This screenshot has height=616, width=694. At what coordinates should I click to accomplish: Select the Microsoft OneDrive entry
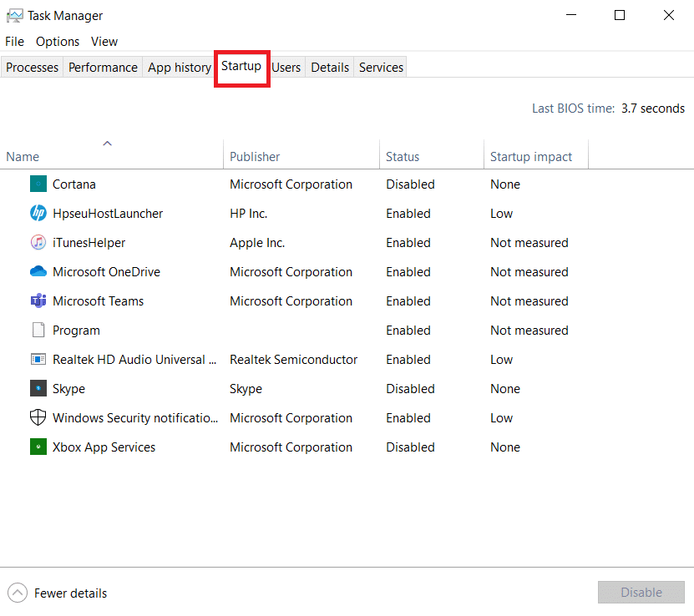[x=106, y=271]
